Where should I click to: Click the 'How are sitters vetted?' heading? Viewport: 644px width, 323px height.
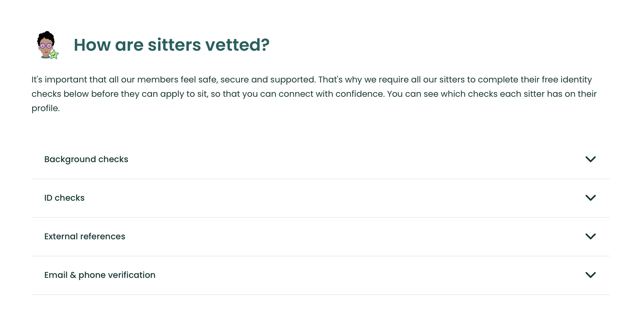click(x=171, y=45)
